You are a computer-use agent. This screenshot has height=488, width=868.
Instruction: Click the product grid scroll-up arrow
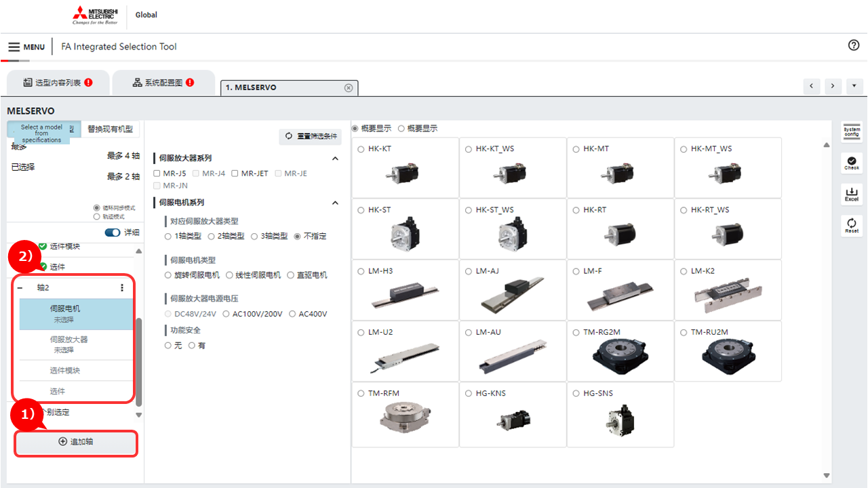coord(827,145)
